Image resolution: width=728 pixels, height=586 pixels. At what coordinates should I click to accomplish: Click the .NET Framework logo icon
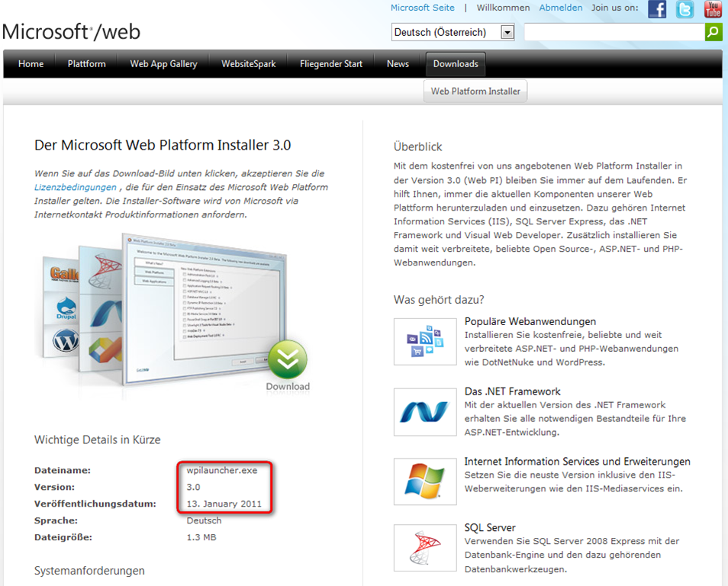(x=425, y=412)
